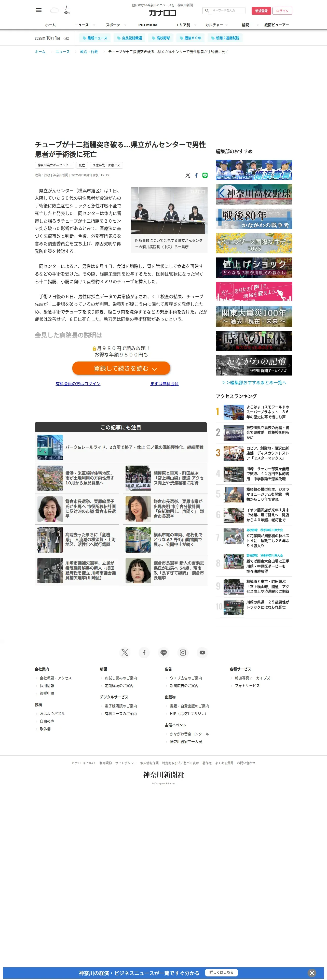Image resolution: width=327 pixels, height=980 pixels.
Task: Open 報道写真アーカイブズ footer link
Action: pyautogui.click(x=252, y=678)
